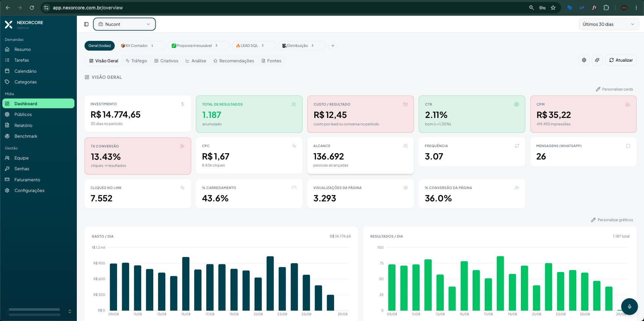Switch to the Criativos tab
644x321 pixels.
click(166, 61)
